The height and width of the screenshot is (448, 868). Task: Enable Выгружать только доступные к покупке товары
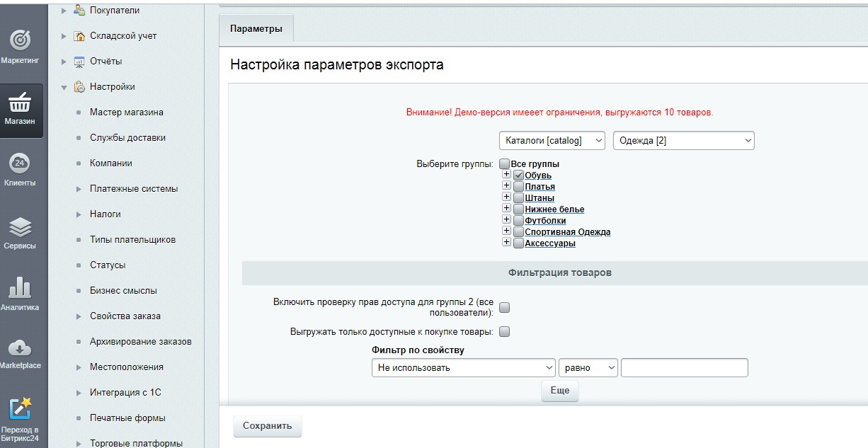pyautogui.click(x=506, y=331)
